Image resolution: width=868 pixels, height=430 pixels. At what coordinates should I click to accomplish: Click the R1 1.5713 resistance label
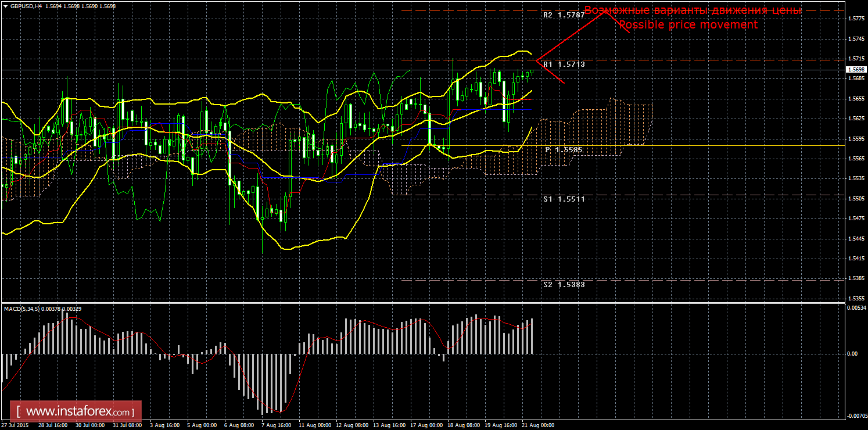(564, 64)
